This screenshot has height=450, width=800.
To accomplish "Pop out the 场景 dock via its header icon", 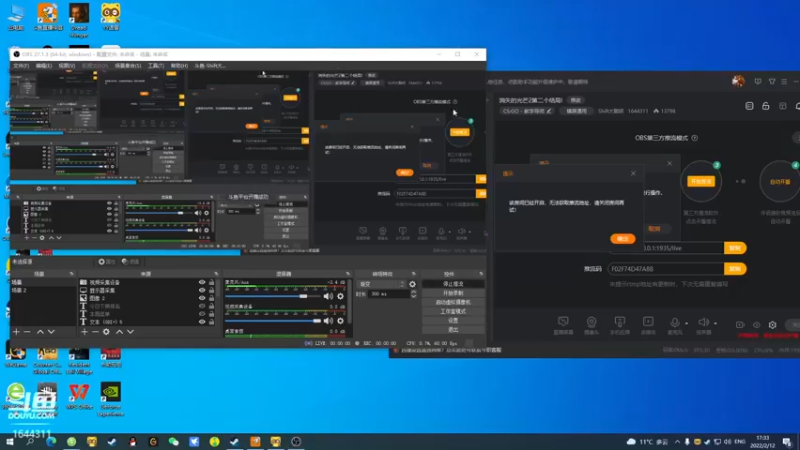I will click(71, 274).
